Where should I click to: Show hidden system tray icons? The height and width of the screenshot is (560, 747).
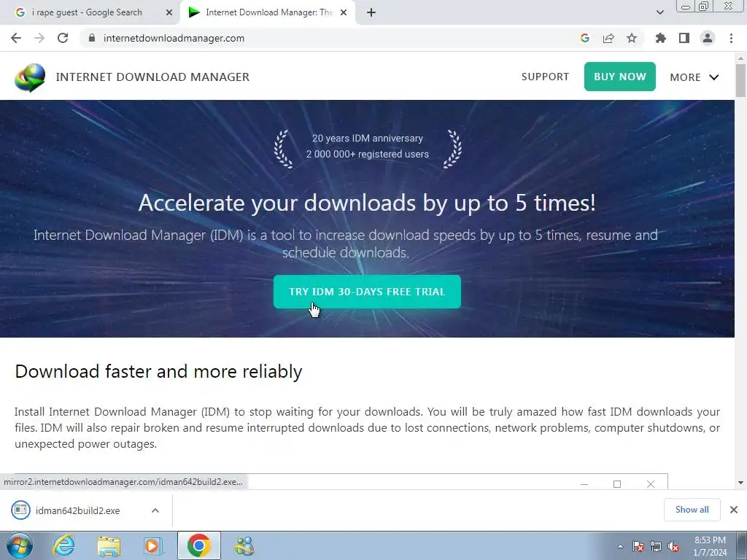(620, 546)
